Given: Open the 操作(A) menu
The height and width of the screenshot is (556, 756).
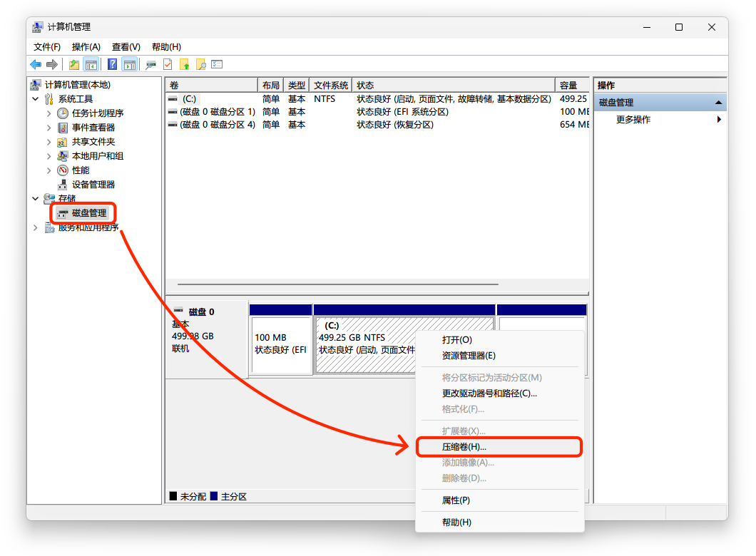Looking at the screenshot, I should (x=86, y=46).
